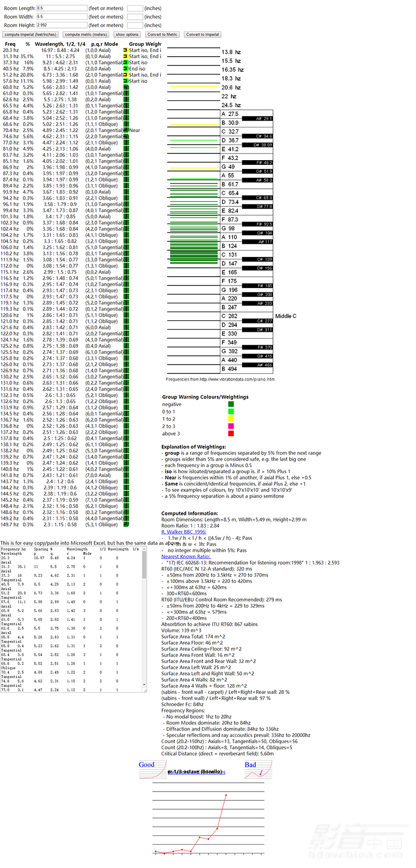Focus the Room Height input field
Image resolution: width=416 pixels, height=868 pixels.
(x=61, y=25)
